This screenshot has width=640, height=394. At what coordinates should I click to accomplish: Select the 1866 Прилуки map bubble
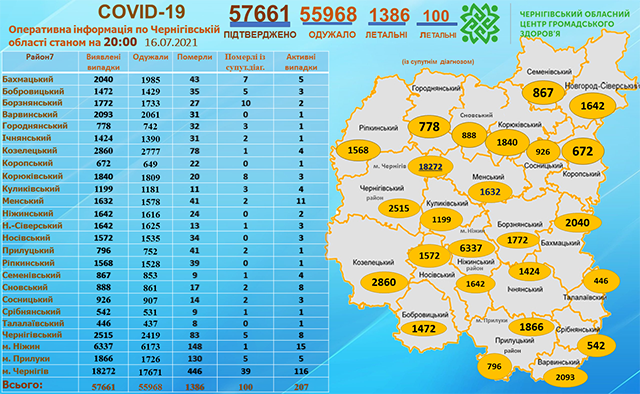tap(531, 327)
